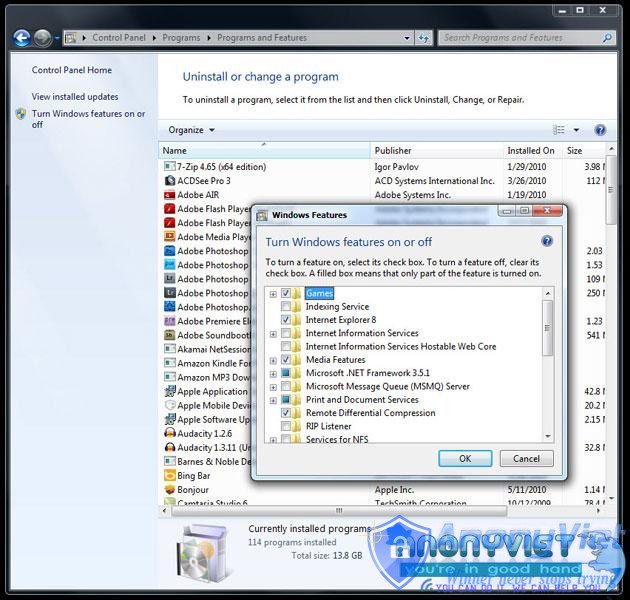Screen dimensions: 630x600
Task: Click the change view icon
Action: point(559,130)
